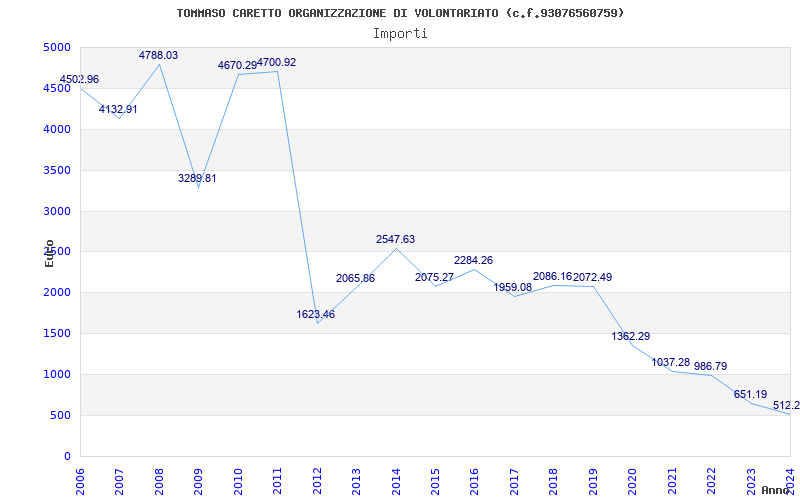The width and height of the screenshot is (800, 500).
Task: Click the 2011 year label
Action: click(x=278, y=482)
